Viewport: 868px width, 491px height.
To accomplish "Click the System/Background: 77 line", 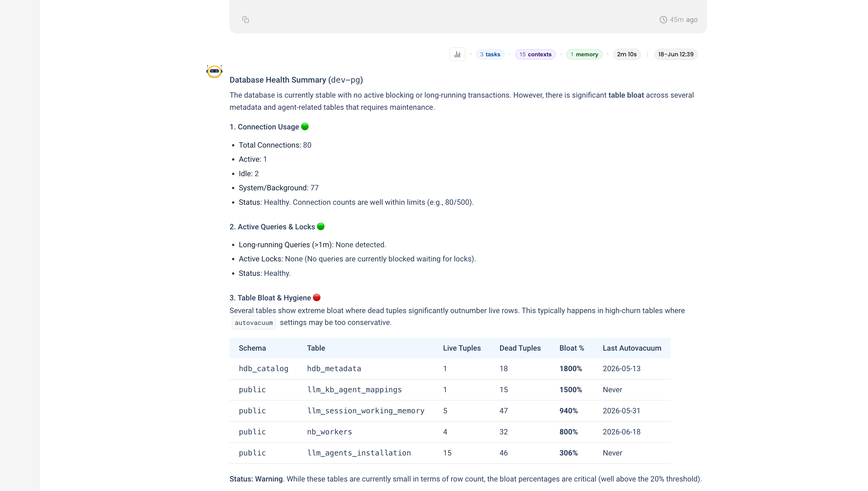I will pyautogui.click(x=278, y=188).
